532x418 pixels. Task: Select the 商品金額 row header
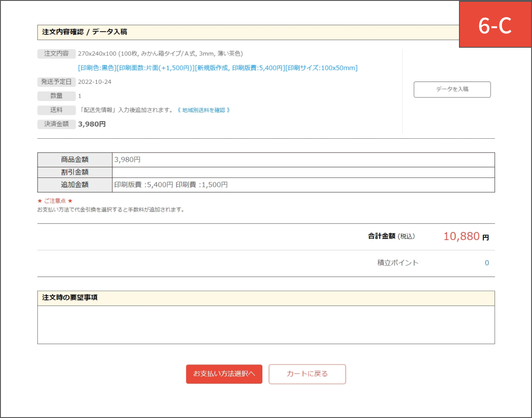[x=75, y=159]
